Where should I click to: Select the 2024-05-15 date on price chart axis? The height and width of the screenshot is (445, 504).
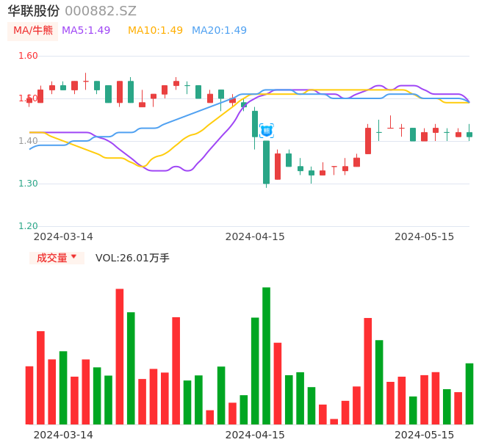click(x=425, y=236)
